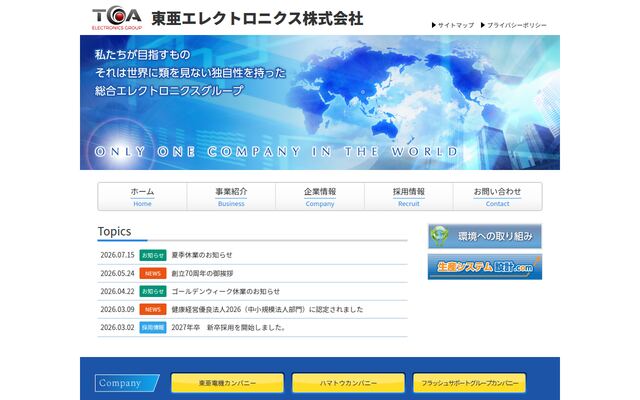The height and width of the screenshot is (400, 640).
Task: Click the arrow icon before プライバシーポリシー
Action: [483, 25]
